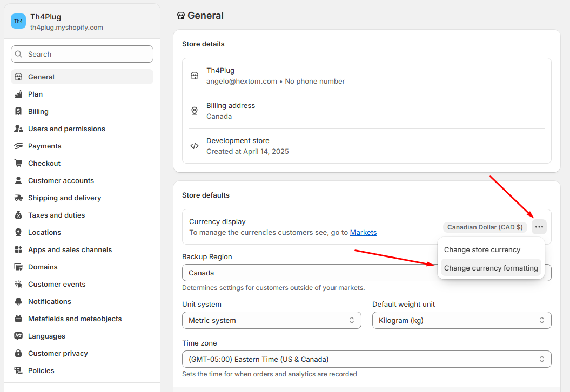Focus the settings Search field
This screenshot has height=392, width=570.
click(82, 54)
